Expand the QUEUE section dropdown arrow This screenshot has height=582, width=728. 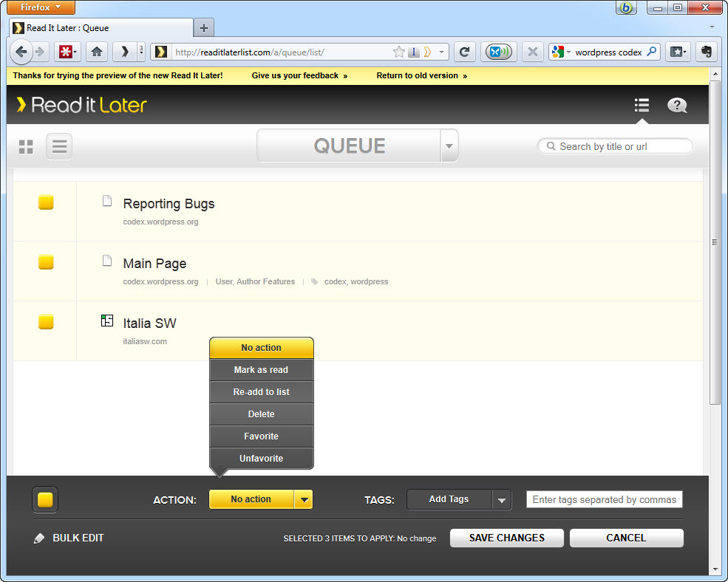click(449, 146)
